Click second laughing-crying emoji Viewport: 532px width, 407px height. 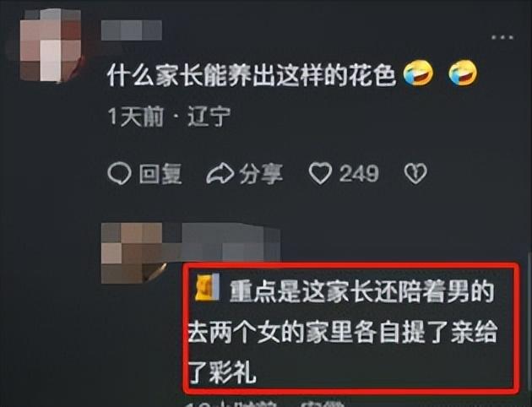pos(463,73)
